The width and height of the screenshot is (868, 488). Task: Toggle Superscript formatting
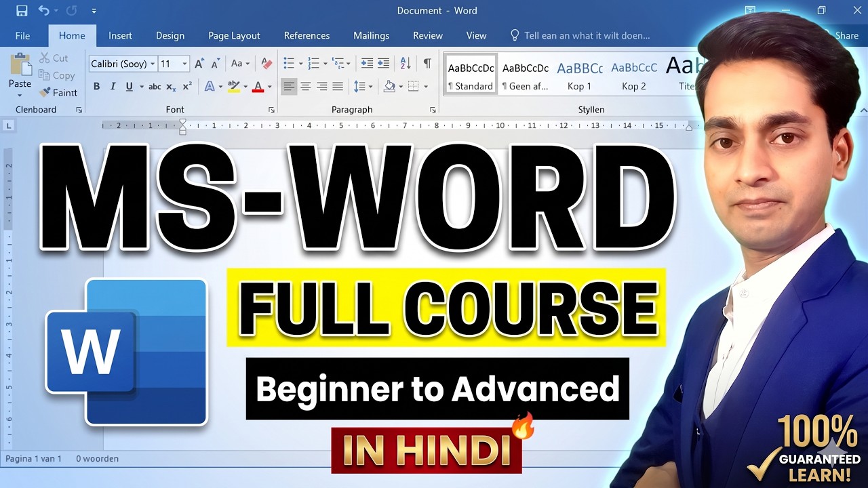point(187,86)
